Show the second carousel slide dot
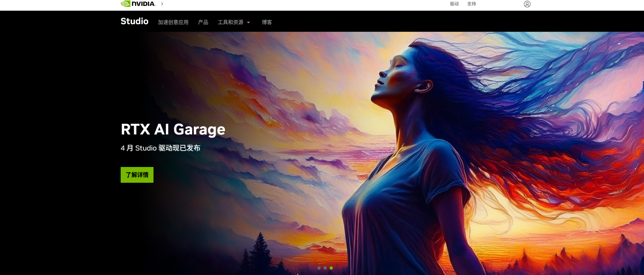This screenshot has width=644, height=275. pyautogui.click(x=325, y=268)
